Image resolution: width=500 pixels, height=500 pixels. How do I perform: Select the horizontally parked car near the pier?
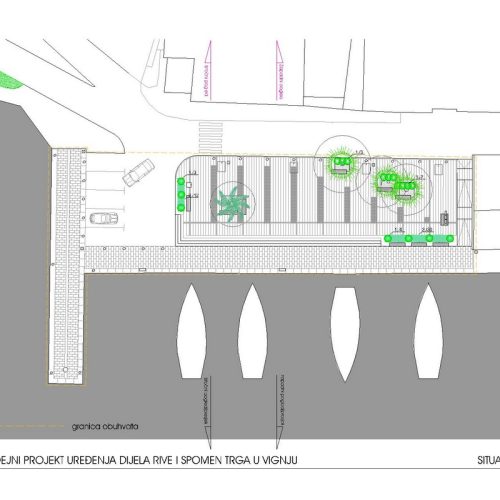pos(104,219)
